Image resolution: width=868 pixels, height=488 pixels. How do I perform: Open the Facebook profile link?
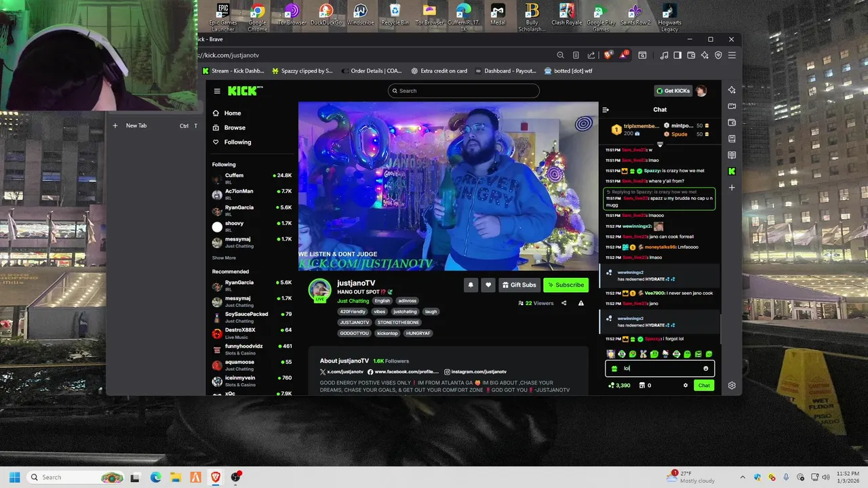pyautogui.click(x=403, y=372)
